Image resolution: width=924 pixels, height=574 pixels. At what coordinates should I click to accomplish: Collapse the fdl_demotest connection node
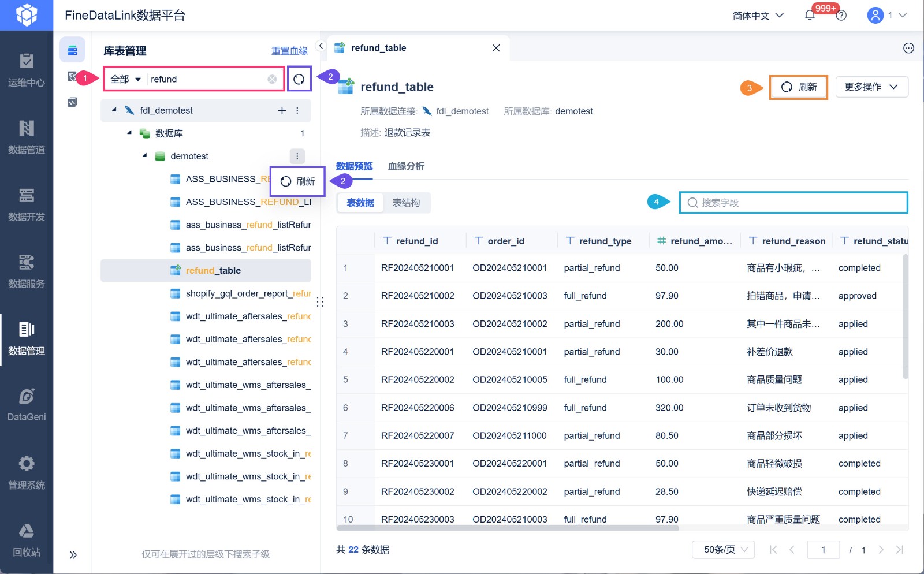(114, 110)
